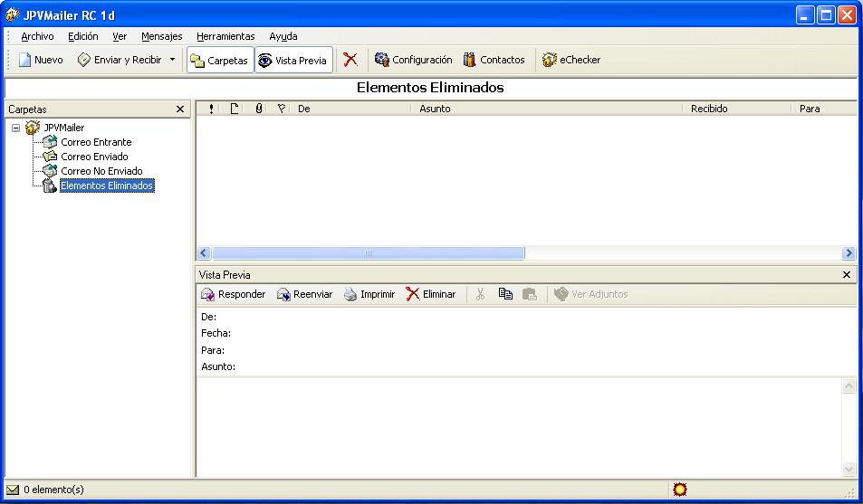
Task: Open Configuración from the toolbar
Action: pos(413,60)
